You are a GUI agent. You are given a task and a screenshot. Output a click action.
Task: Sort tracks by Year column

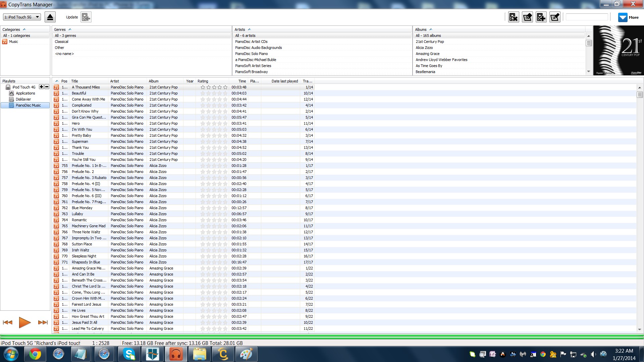point(190,81)
